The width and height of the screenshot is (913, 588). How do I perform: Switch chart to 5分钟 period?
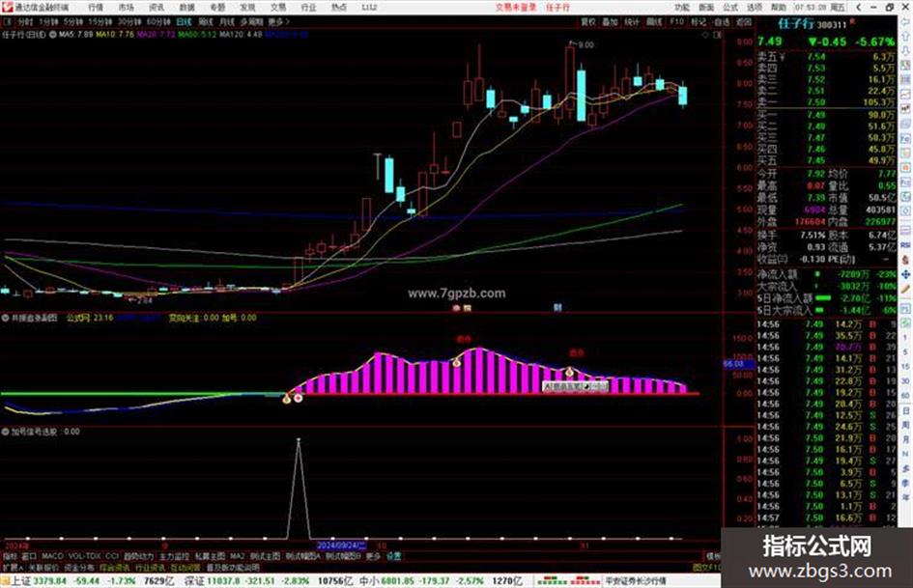pyautogui.click(x=72, y=21)
